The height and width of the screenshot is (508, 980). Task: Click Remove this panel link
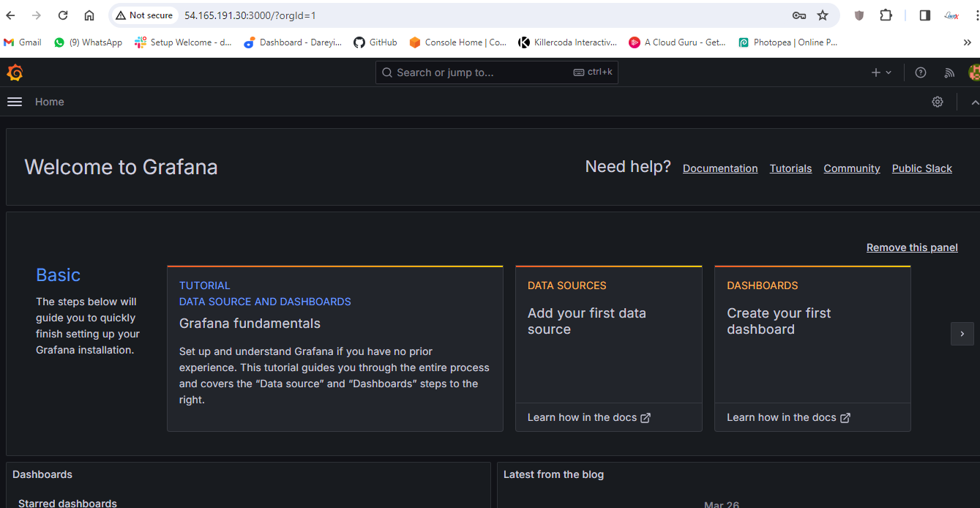click(x=912, y=247)
